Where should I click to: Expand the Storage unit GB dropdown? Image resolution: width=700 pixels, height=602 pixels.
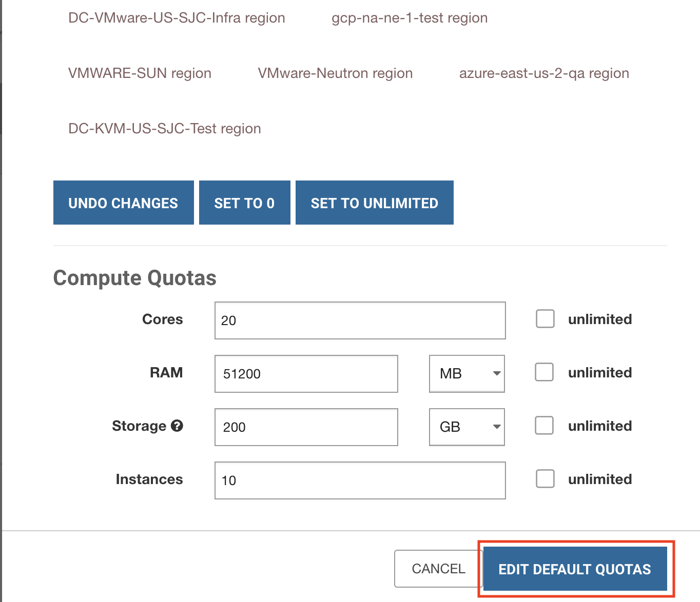click(466, 427)
